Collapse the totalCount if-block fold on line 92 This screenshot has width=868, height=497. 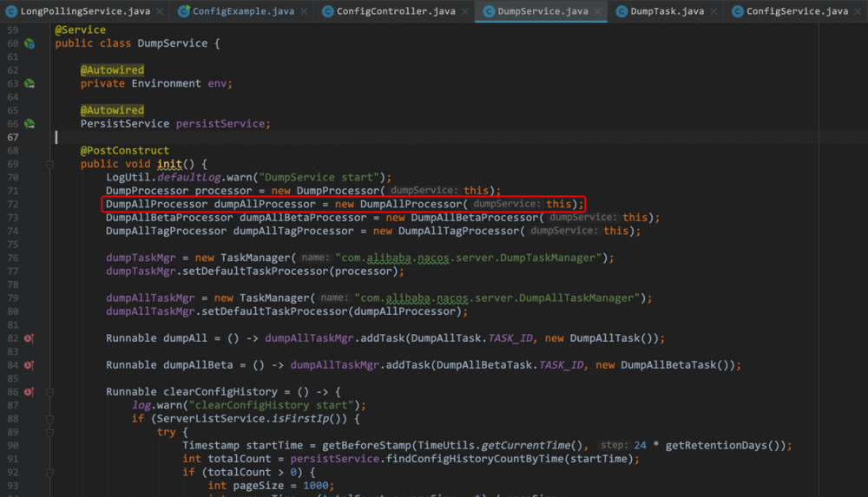point(49,473)
